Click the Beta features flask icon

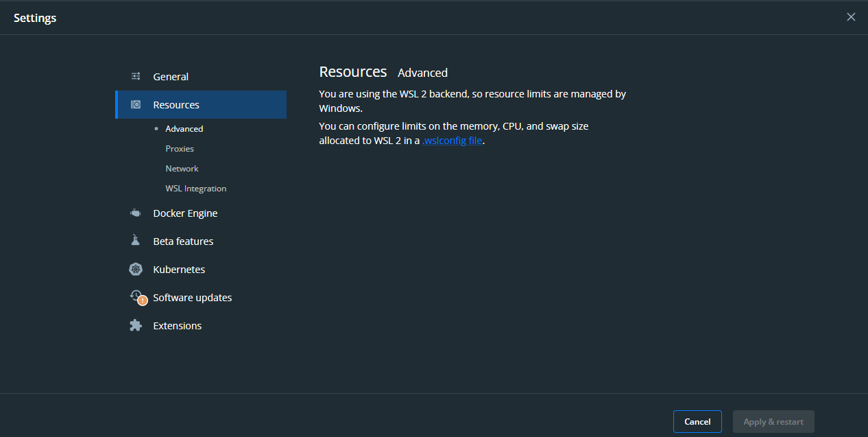(136, 241)
